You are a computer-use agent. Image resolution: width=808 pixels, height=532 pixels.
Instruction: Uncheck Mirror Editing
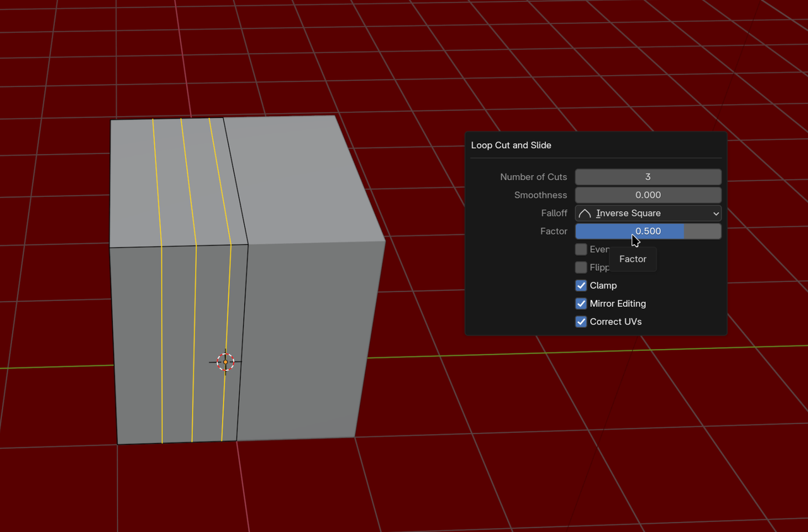tap(581, 304)
